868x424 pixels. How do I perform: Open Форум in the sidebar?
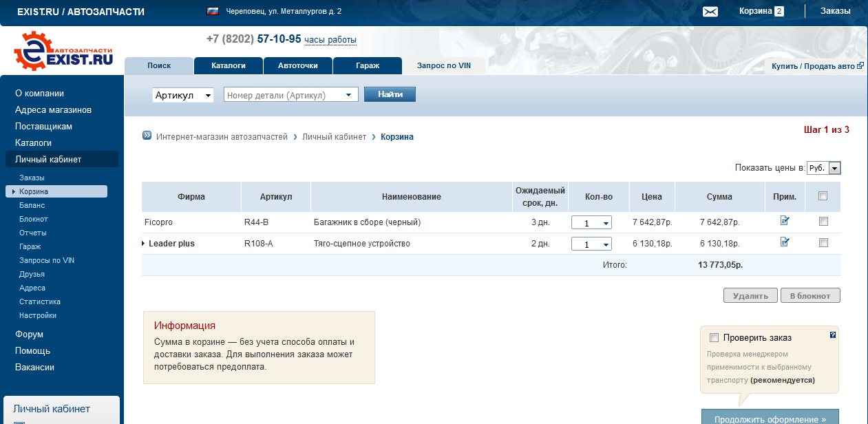(29, 335)
